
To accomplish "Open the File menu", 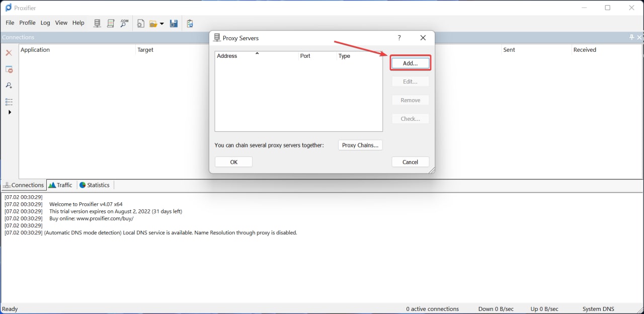I will [10, 23].
